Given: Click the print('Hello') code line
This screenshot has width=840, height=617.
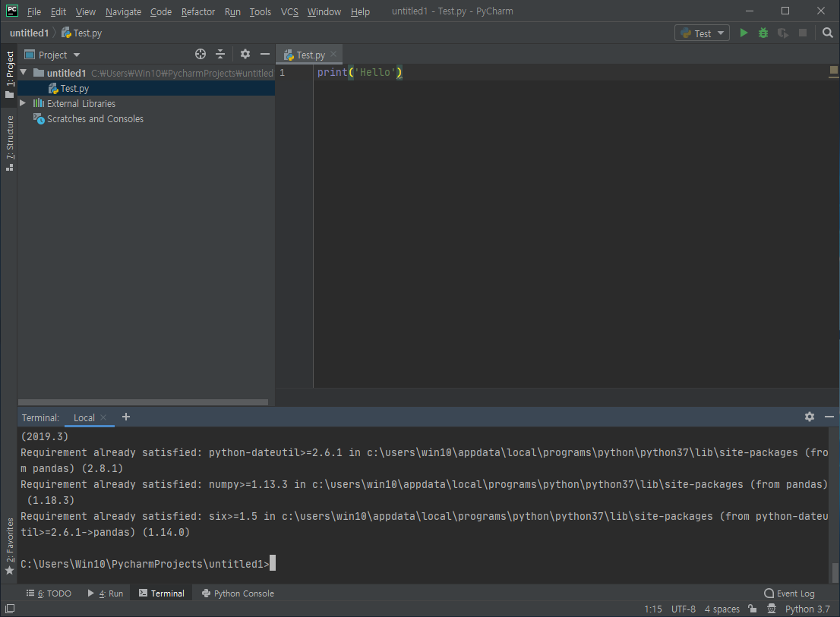Looking at the screenshot, I should tap(359, 72).
